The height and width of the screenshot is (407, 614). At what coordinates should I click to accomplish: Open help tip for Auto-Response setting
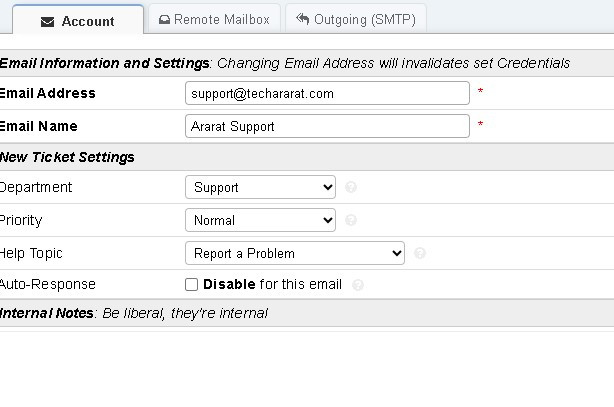point(358,285)
